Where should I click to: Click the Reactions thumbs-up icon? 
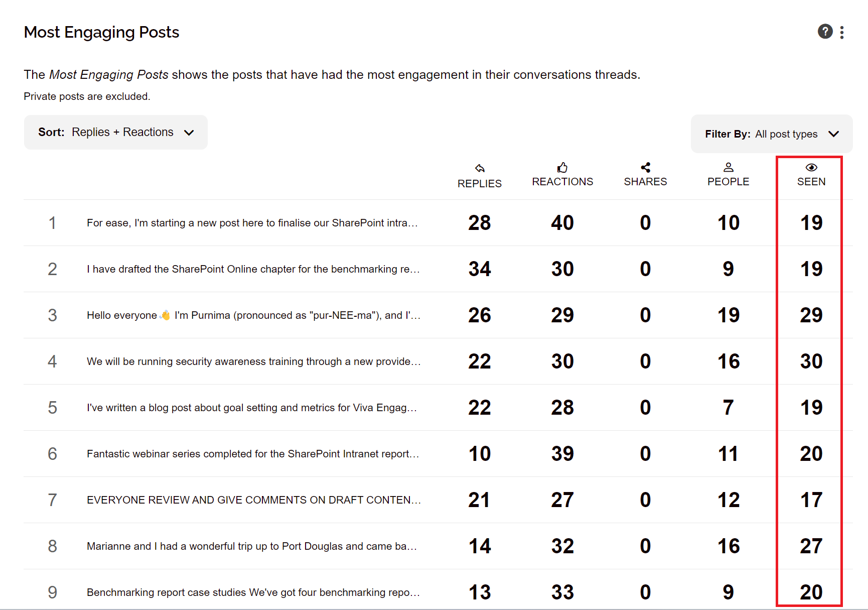[562, 167]
